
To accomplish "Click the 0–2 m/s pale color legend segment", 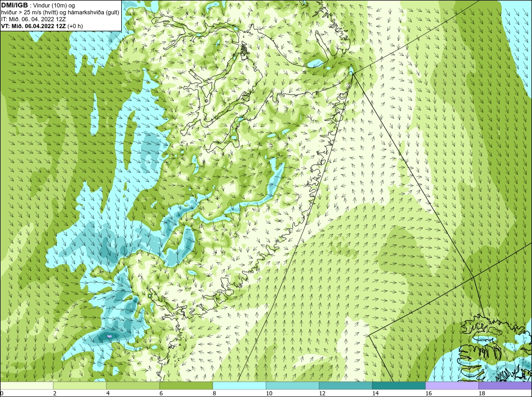I will pos(27,386).
